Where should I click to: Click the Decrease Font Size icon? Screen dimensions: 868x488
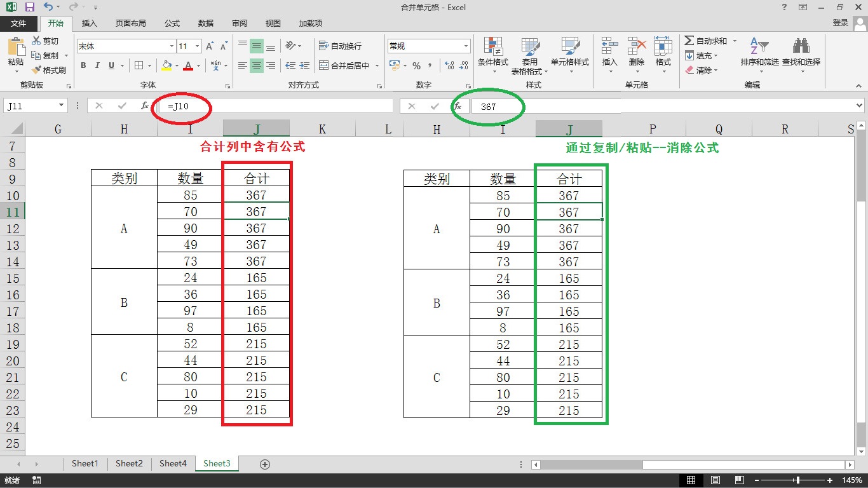point(224,46)
